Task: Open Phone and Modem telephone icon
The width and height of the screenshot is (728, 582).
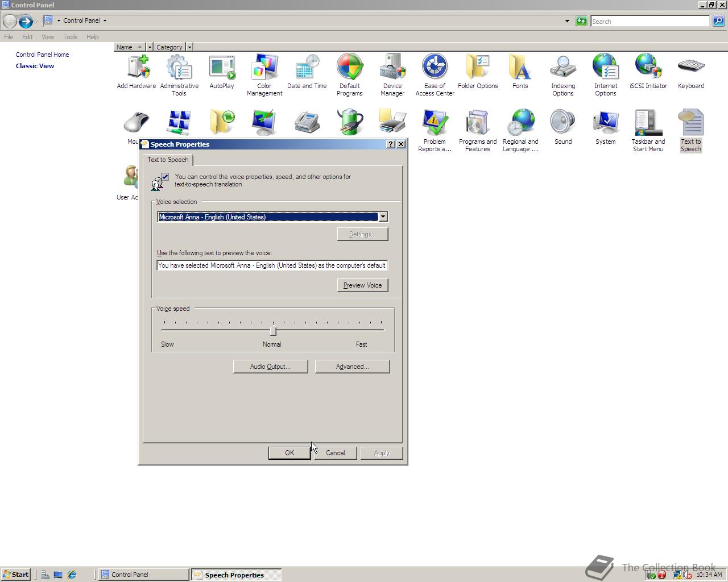Action: pyautogui.click(x=307, y=123)
